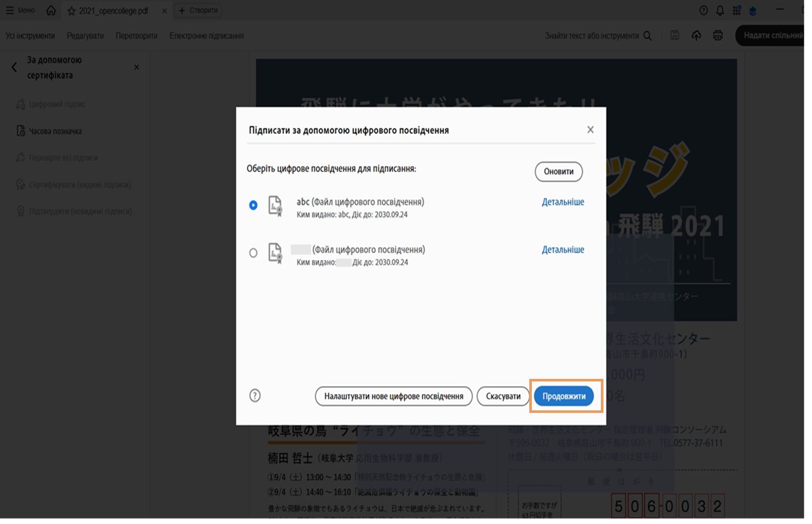The image size is (812, 524).
Task: Open Детальніше for the second certificate
Action: pyautogui.click(x=563, y=250)
